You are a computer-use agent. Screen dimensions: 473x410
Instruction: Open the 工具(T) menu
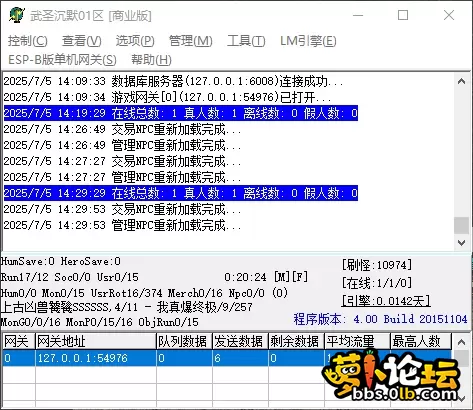(x=246, y=41)
